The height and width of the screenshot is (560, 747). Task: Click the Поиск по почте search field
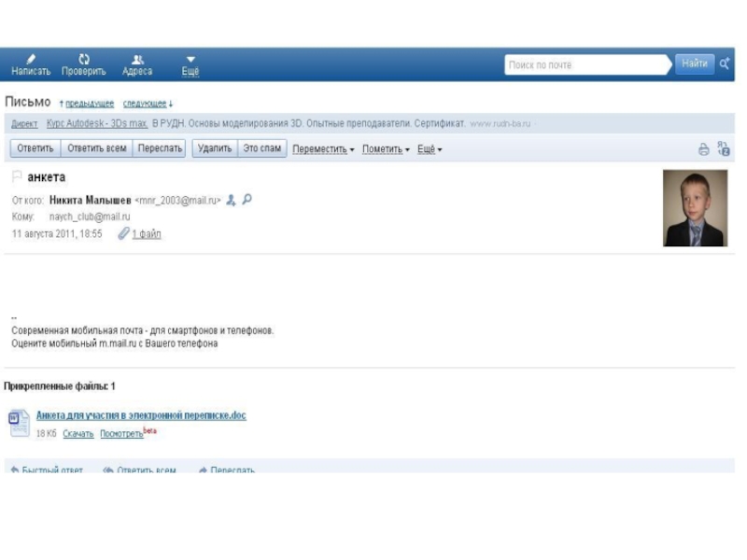point(588,64)
